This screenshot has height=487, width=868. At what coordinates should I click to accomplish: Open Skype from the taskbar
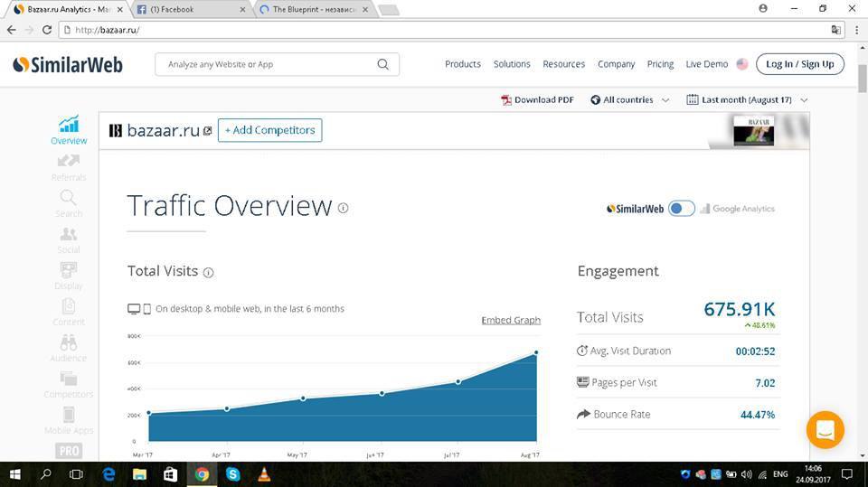pyautogui.click(x=233, y=474)
